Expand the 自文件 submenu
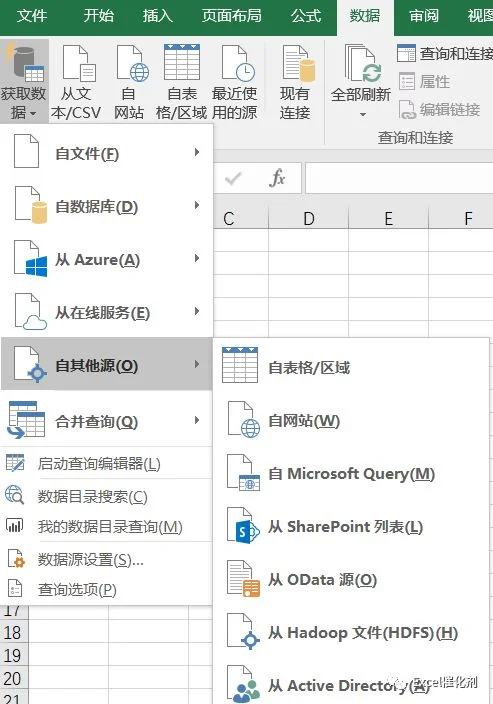 106,153
